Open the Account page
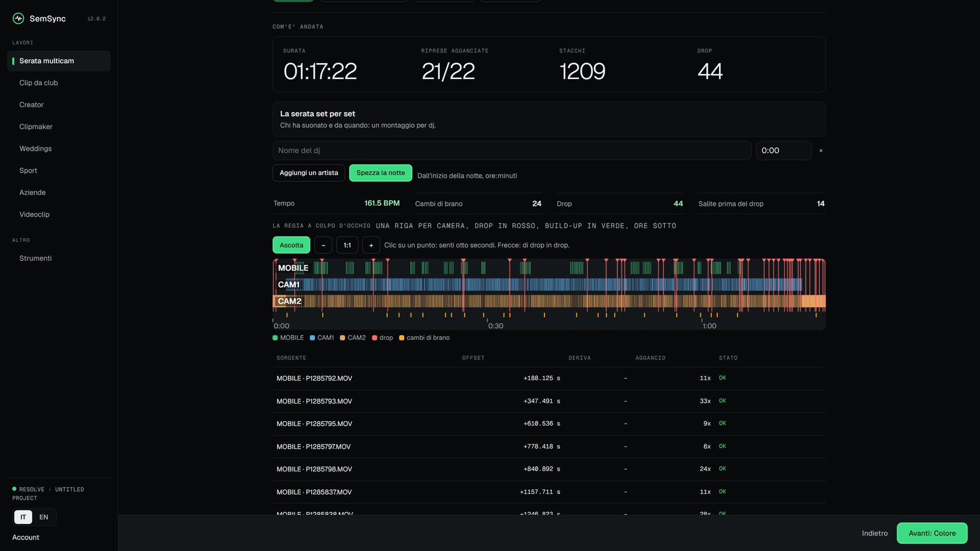The width and height of the screenshot is (980, 551). (x=26, y=538)
